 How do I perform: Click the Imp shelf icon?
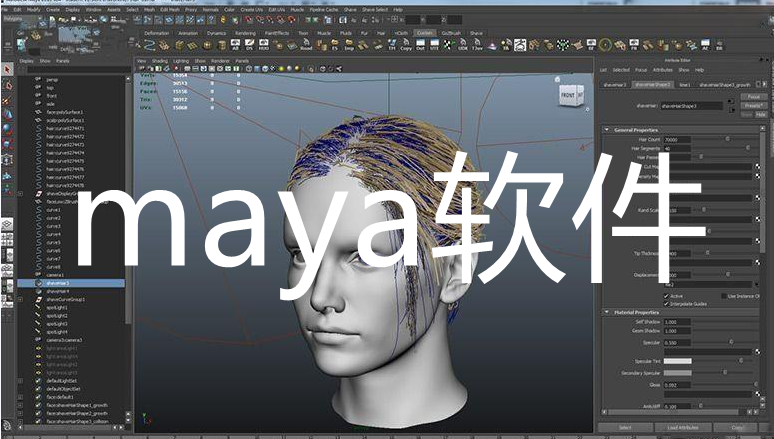(x=349, y=45)
